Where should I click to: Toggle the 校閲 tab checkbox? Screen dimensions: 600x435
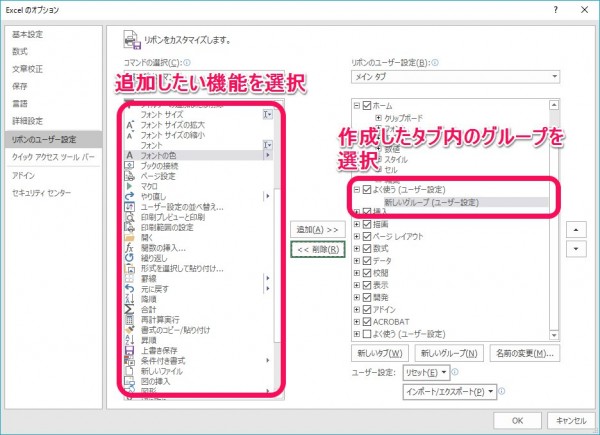coord(367,273)
